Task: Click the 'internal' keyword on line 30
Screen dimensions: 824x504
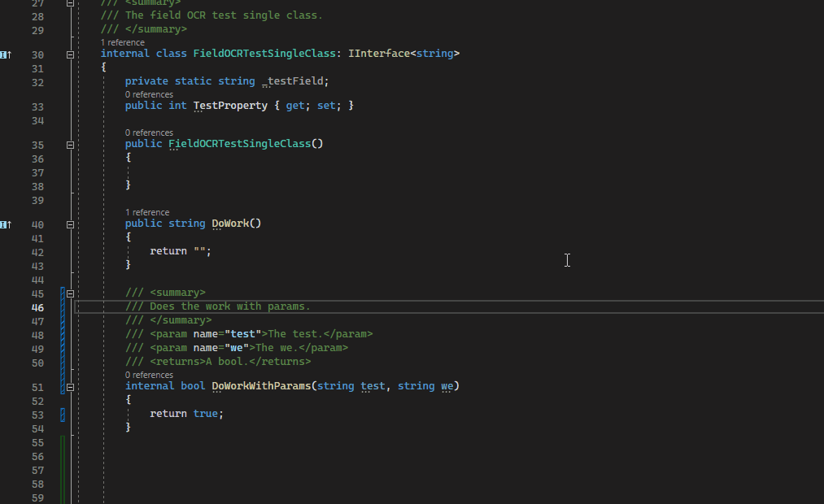Action: click(x=125, y=54)
